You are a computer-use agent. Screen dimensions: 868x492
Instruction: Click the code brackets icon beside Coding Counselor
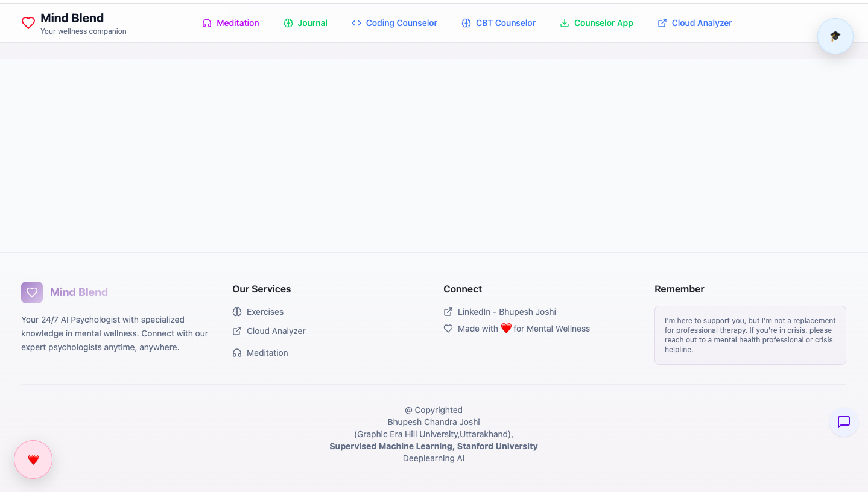(x=356, y=23)
